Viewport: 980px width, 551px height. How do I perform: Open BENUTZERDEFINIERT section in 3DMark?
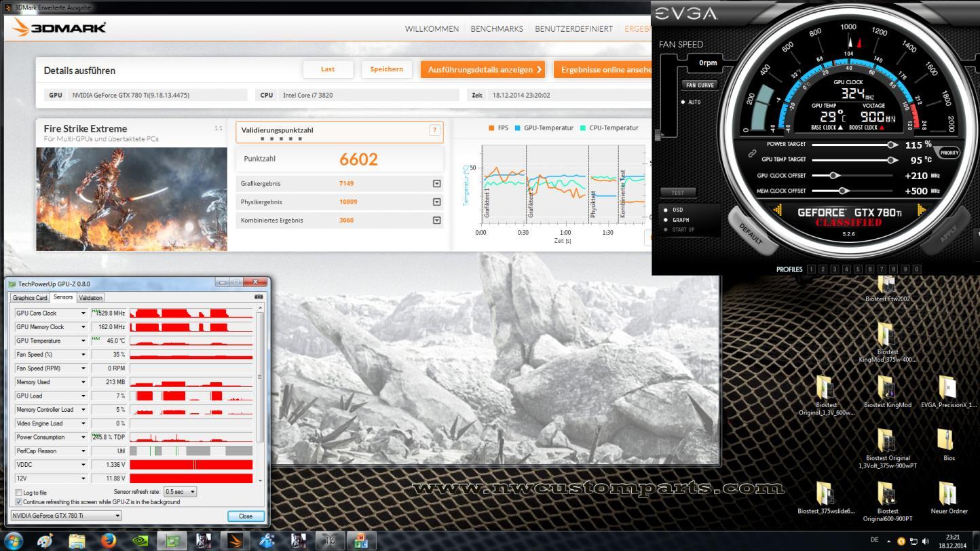point(573,29)
